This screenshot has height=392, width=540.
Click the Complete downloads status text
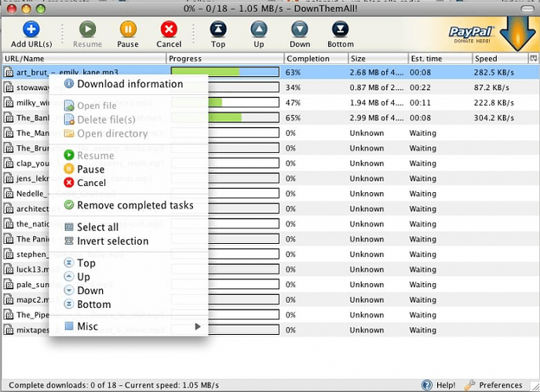pos(114,385)
